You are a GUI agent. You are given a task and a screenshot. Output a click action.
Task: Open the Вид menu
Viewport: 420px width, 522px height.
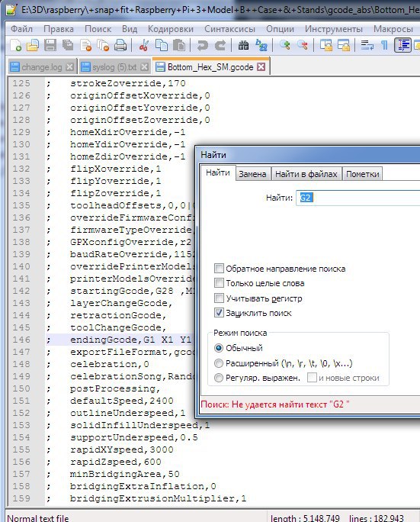(130, 29)
